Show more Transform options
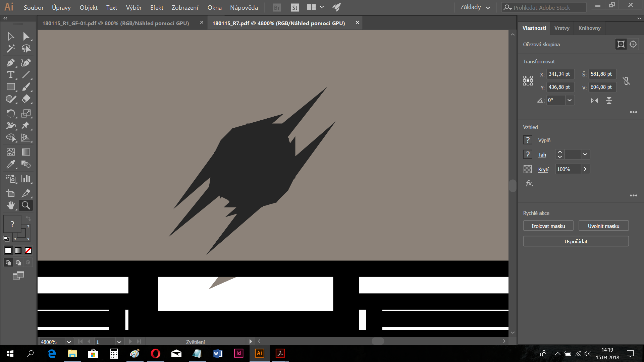This screenshot has width=644, height=362. click(633, 112)
